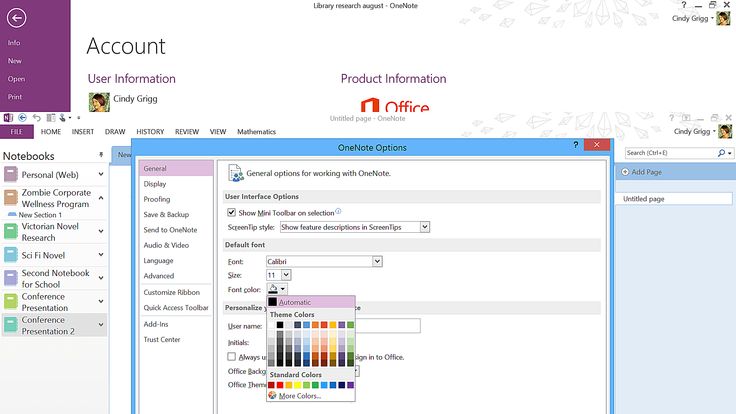
Task: Click the More Colors... option
Action: click(x=311, y=396)
